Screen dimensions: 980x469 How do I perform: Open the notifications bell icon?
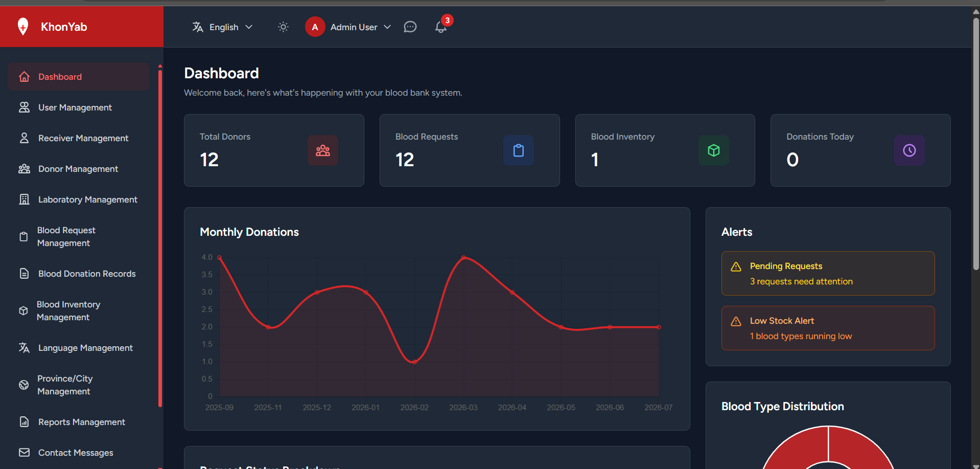click(x=440, y=27)
